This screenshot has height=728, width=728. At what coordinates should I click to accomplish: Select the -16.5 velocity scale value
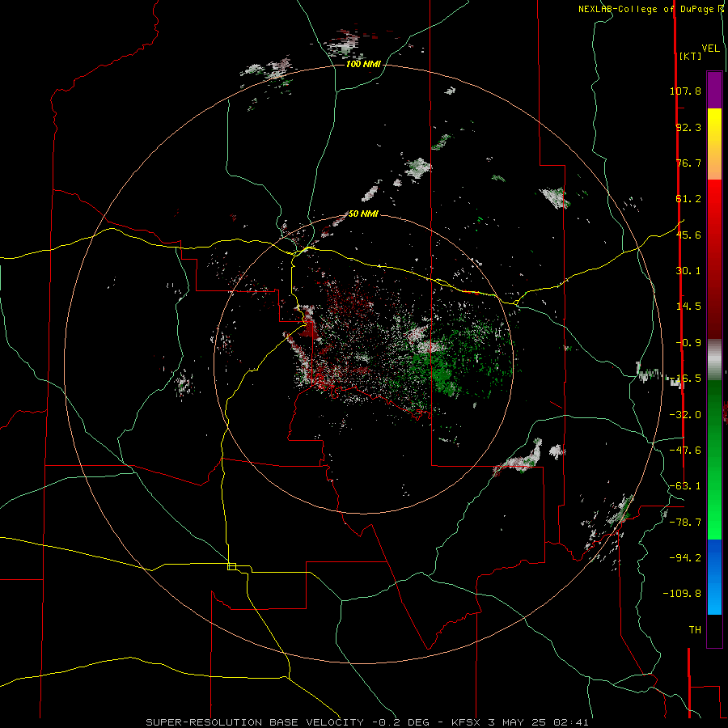coord(685,379)
